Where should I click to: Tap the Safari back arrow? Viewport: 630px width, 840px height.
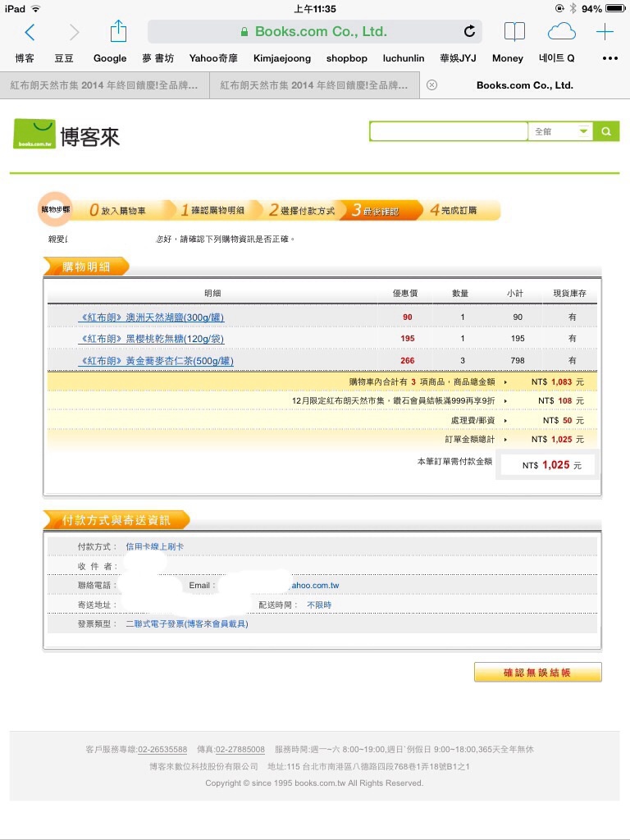[30, 32]
